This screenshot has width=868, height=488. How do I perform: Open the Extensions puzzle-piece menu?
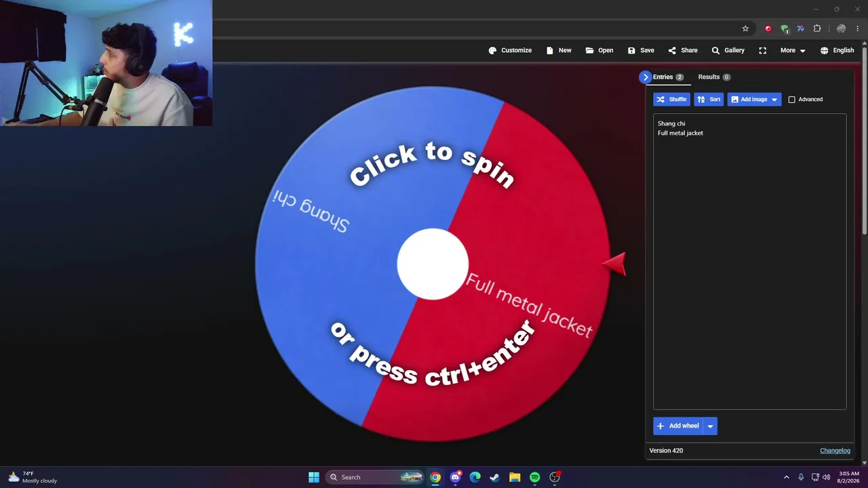pos(817,28)
